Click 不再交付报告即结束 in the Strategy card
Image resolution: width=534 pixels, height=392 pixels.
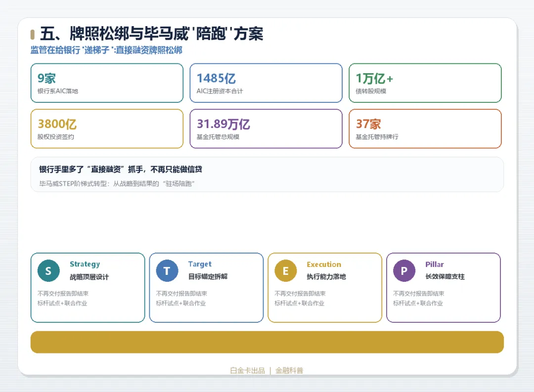click(63, 294)
